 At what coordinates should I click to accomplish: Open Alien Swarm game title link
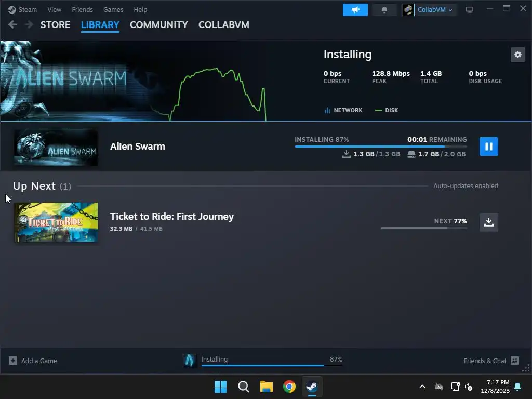137,146
